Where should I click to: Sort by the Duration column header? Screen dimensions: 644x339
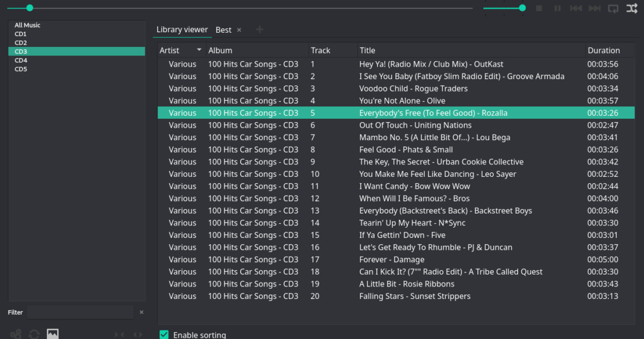(x=603, y=50)
